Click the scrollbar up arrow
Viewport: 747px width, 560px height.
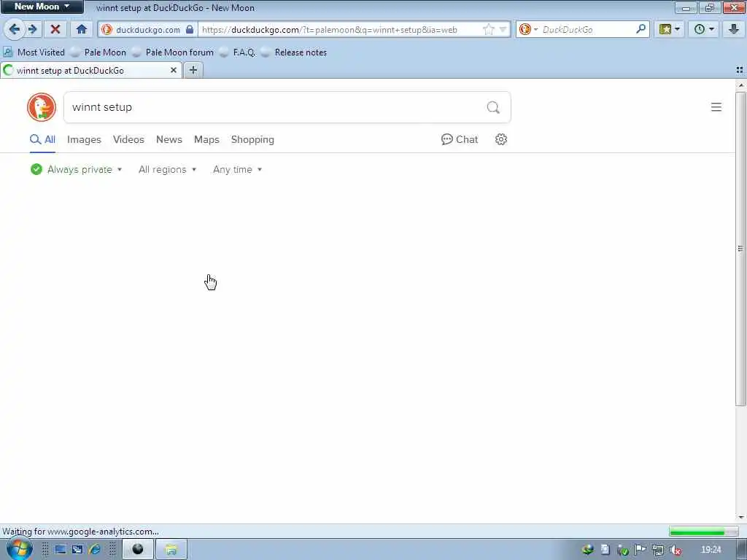[x=740, y=85]
